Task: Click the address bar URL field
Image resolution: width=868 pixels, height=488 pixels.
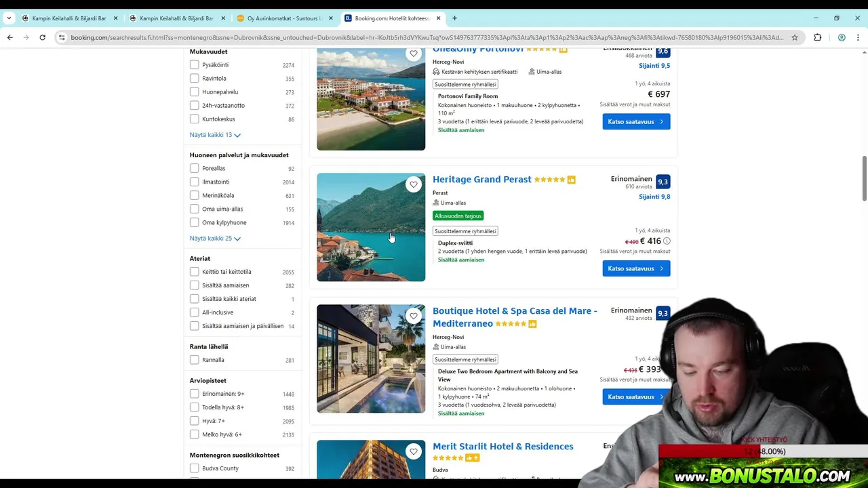Action: pos(427,37)
